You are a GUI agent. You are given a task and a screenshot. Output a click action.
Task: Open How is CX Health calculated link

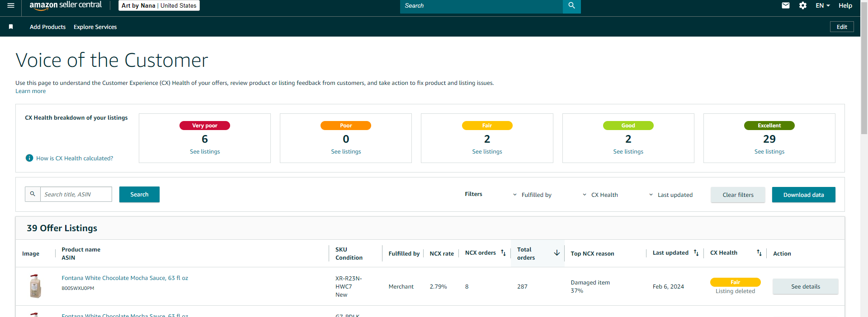75,158
